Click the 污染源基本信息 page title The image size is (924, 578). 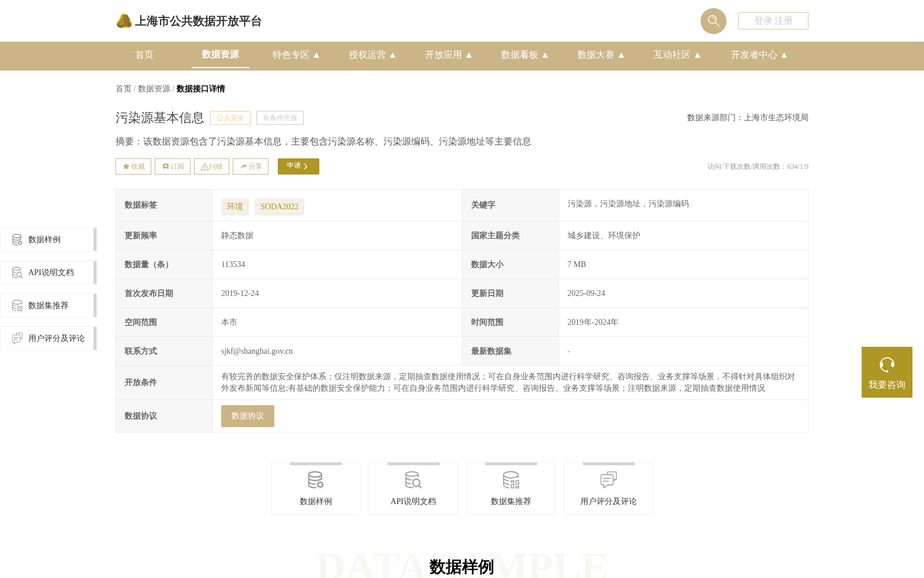pyautogui.click(x=160, y=118)
